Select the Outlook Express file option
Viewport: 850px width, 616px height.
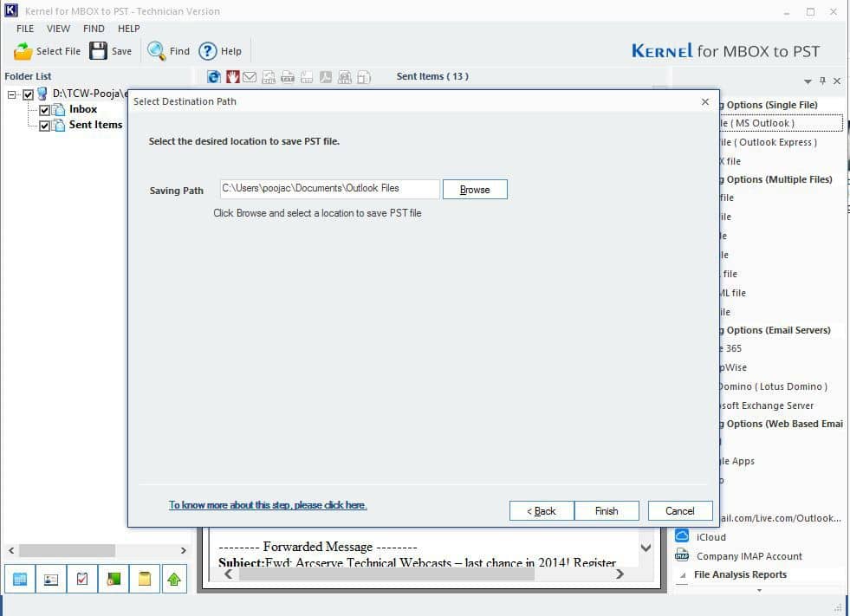[769, 142]
